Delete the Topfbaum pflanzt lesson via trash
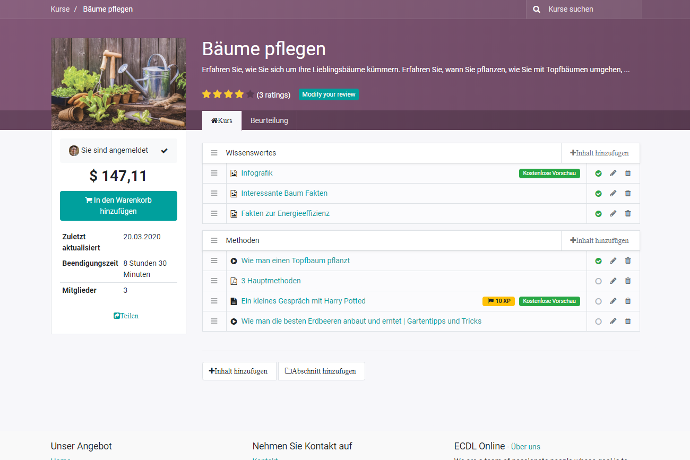Viewport: 690px width, 460px height. 628,261
